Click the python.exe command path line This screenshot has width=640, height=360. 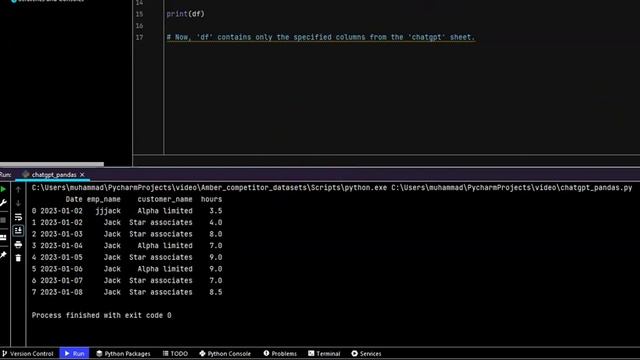(x=332, y=188)
